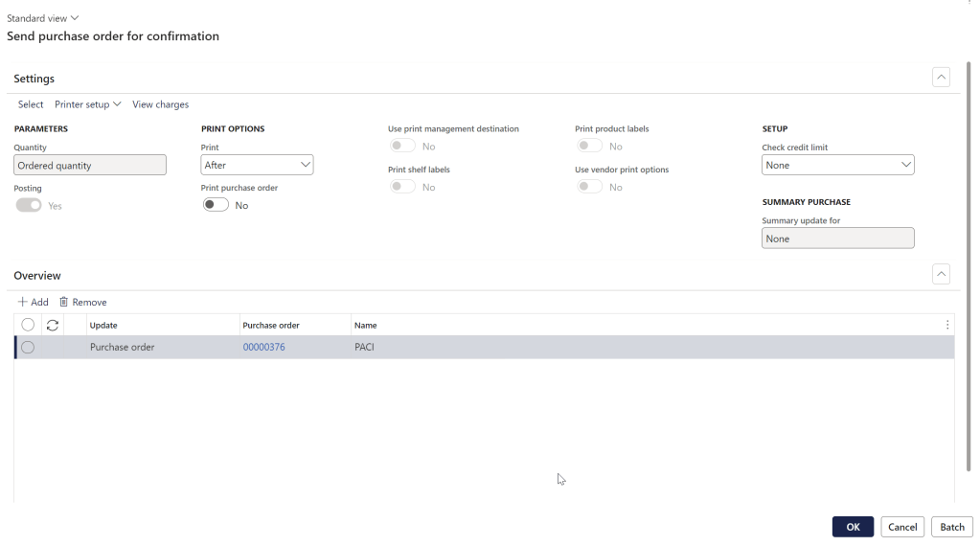Click the Summary update for field

click(x=837, y=239)
